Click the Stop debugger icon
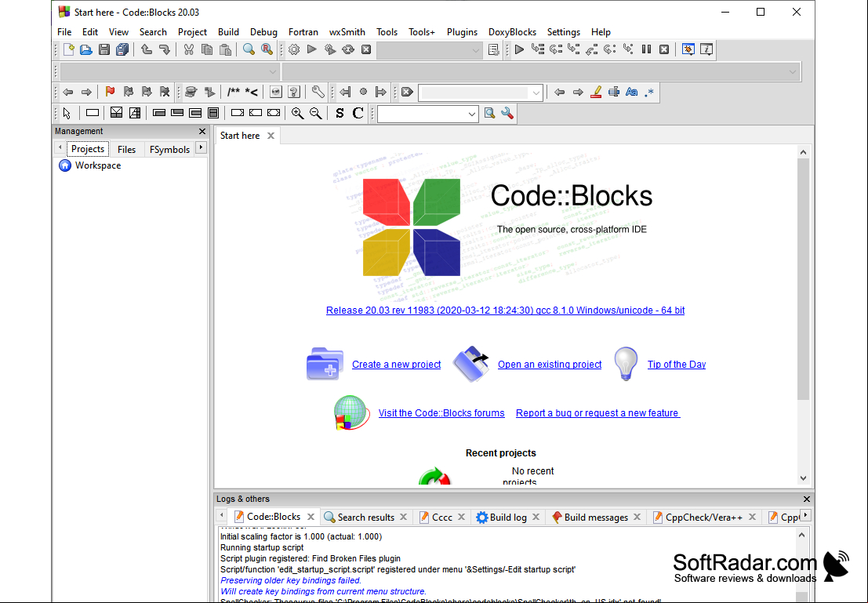Screen dimensions: 868x603 664,50
